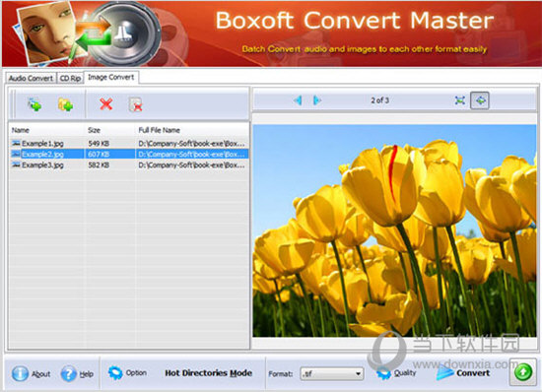
Task: Click the Add folder of images icon
Action: click(65, 104)
